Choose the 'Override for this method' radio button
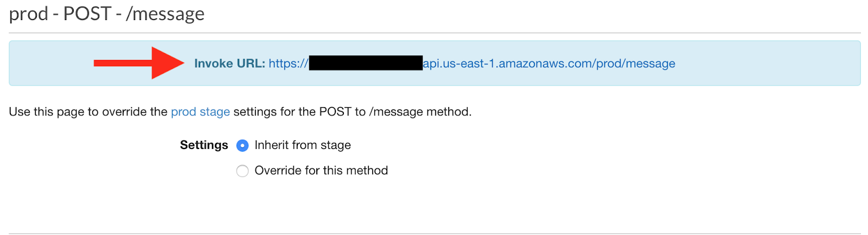 tap(242, 171)
